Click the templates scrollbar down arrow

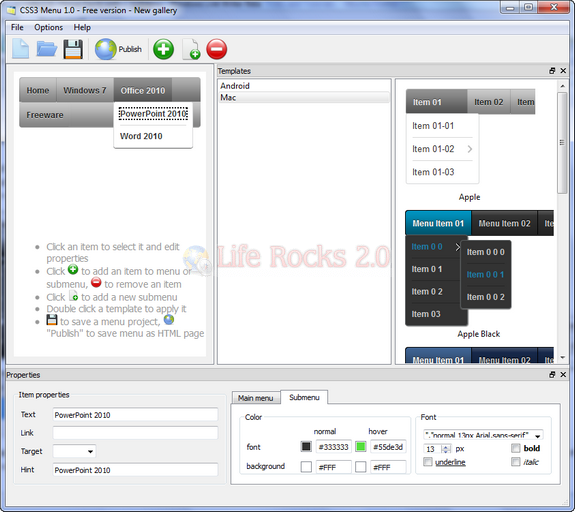(x=562, y=357)
